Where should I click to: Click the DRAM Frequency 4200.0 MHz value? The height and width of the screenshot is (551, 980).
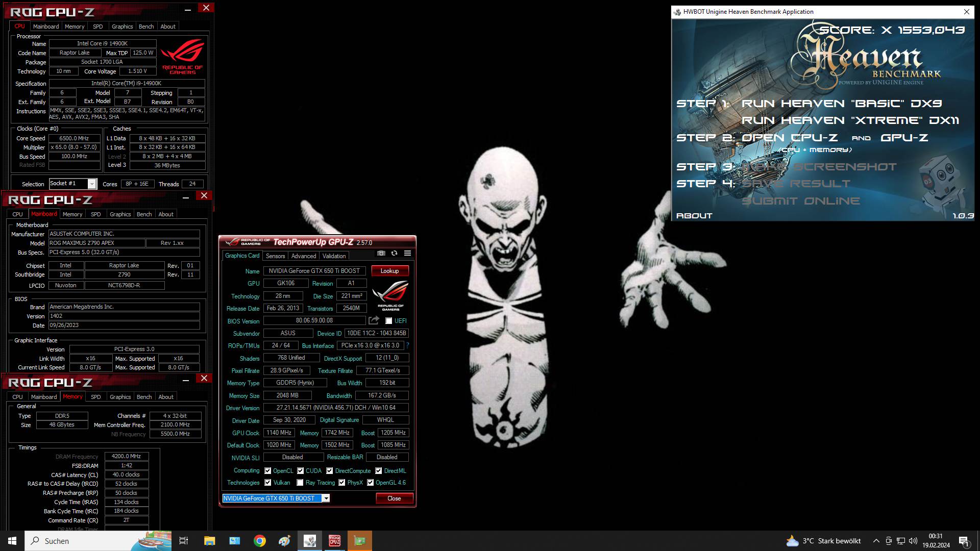pos(126,456)
